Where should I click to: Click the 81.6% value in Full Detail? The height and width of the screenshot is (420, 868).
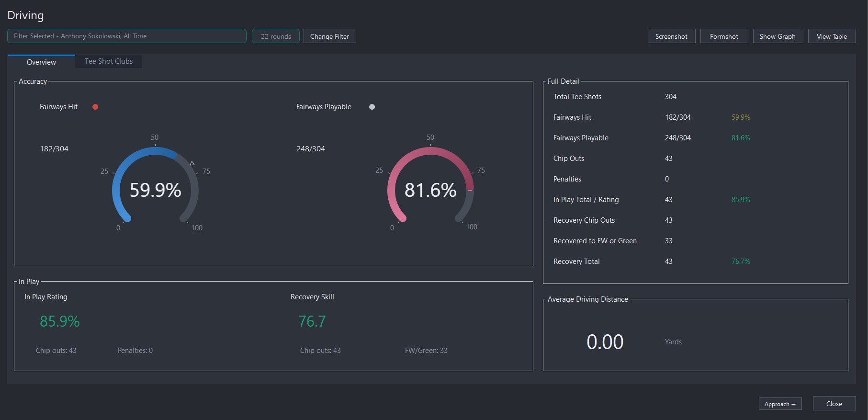[x=741, y=138]
